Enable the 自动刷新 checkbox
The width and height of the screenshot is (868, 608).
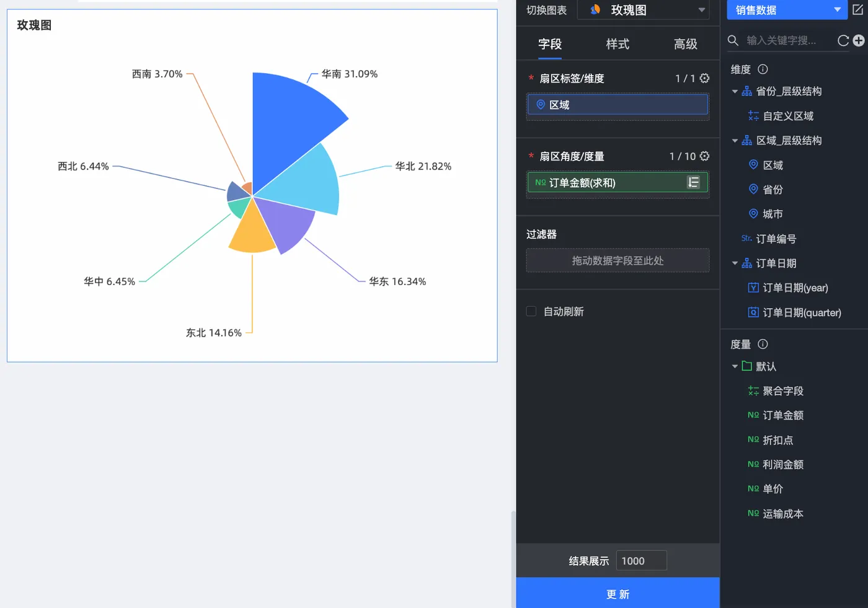coord(531,311)
